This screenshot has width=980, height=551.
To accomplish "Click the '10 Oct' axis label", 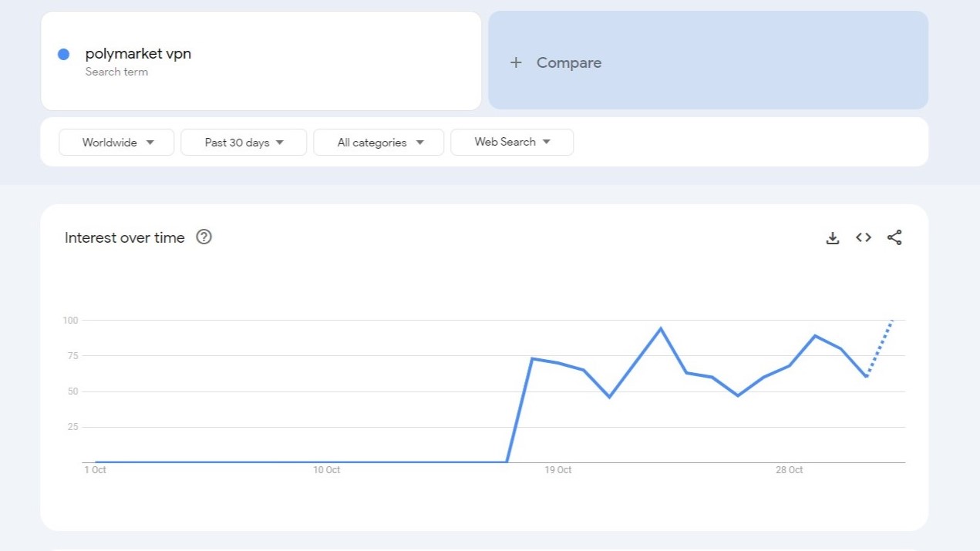I will pos(326,470).
